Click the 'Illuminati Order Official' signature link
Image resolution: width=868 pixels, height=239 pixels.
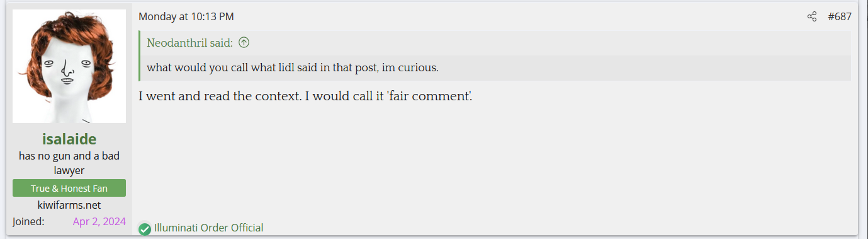click(208, 228)
